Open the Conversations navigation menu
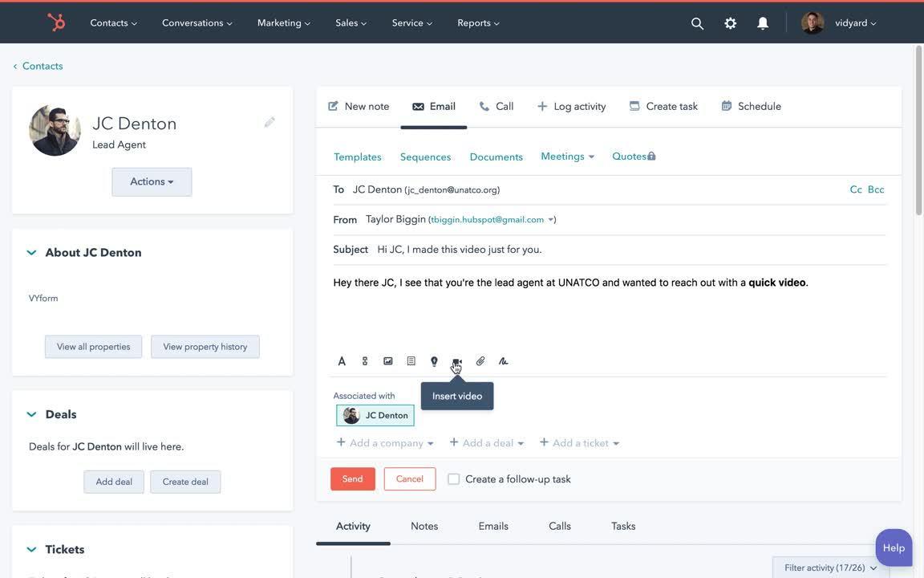 197,23
